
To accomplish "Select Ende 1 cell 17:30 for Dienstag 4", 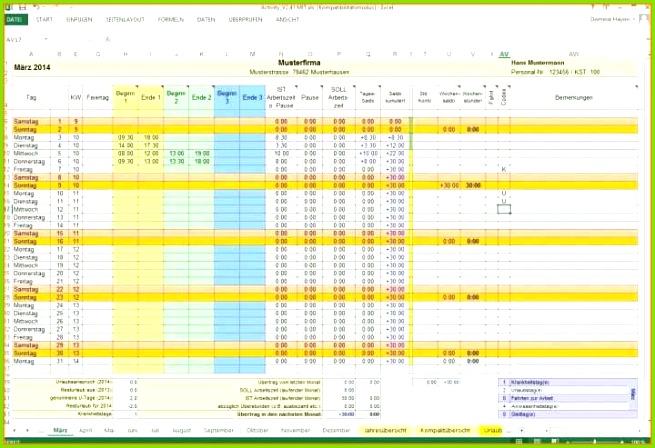I will pyautogui.click(x=151, y=145).
